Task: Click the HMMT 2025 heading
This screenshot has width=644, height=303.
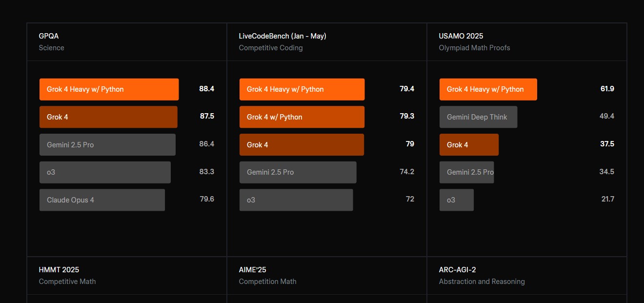Action: tap(59, 270)
